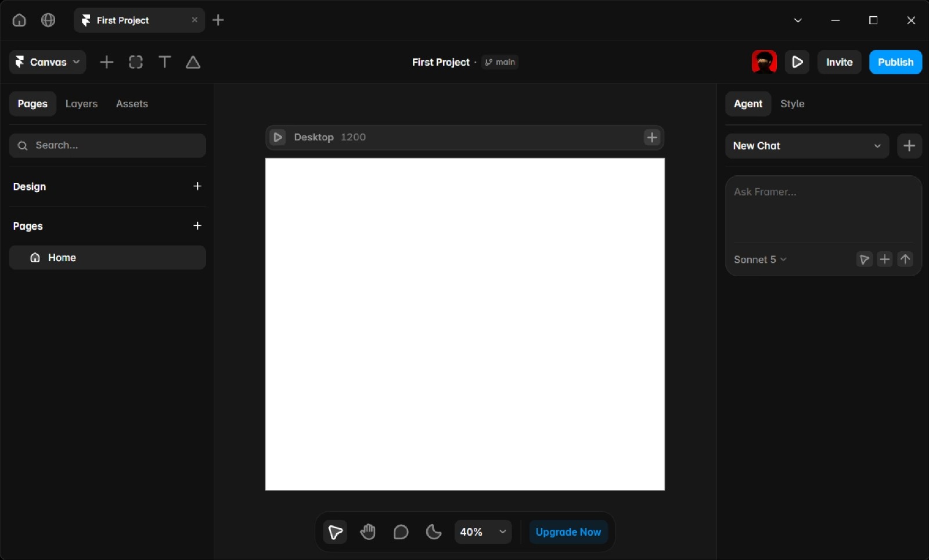Maximize the Framer window
The width and height of the screenshot is (929, 560).
(873, 20)
